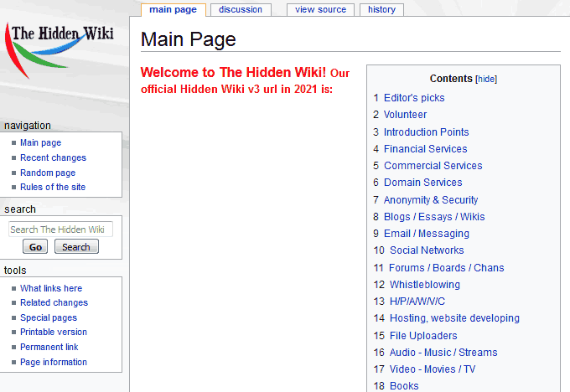The height and width of the screenshot is (392, 570).
Task: Jump to Forums / Boards / Chans
Action: pyautogui.click(x=447, y=268)
